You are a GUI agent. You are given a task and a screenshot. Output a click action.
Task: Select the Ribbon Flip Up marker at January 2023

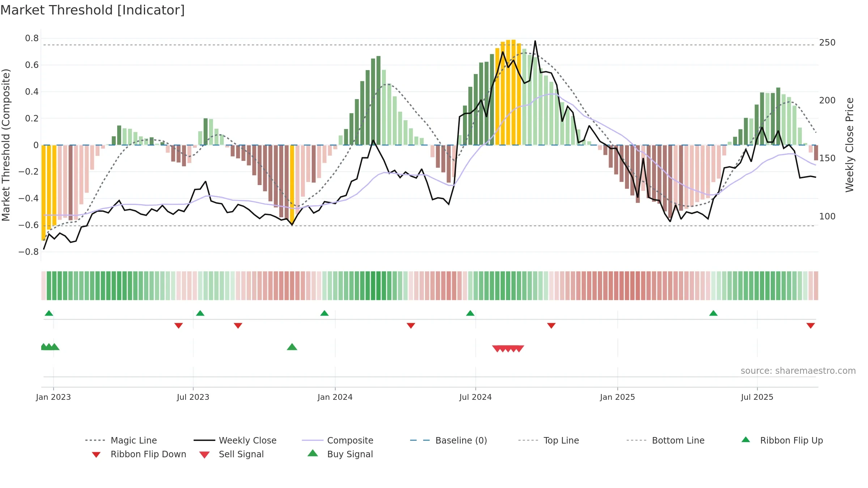(x=49, y=313)
